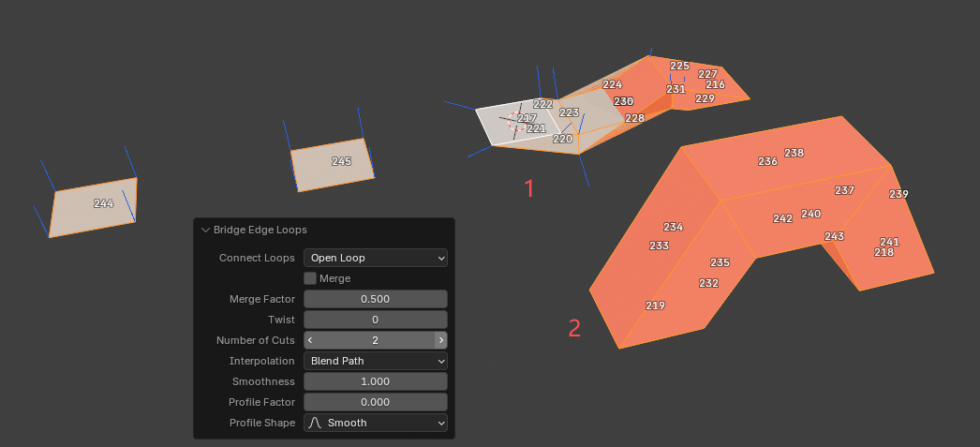Click the Number of Cuts value 2
The height and width of the screenshot is (447, 980).
pos(375,340)
